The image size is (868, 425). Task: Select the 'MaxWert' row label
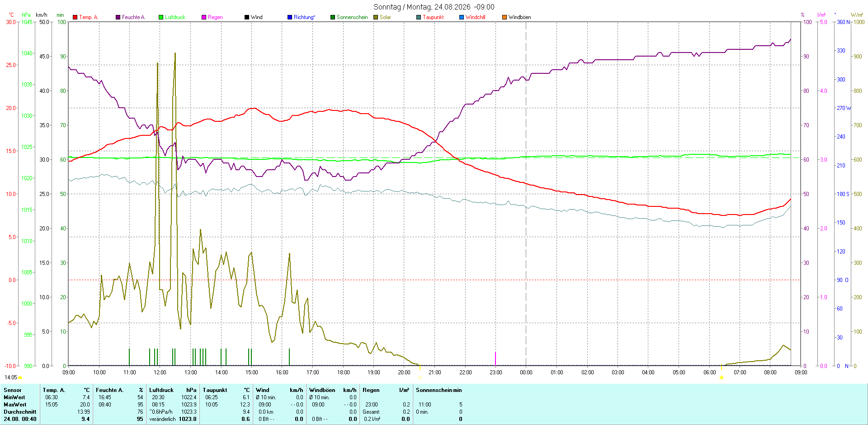pyautogui.click(x=15, y=405)
